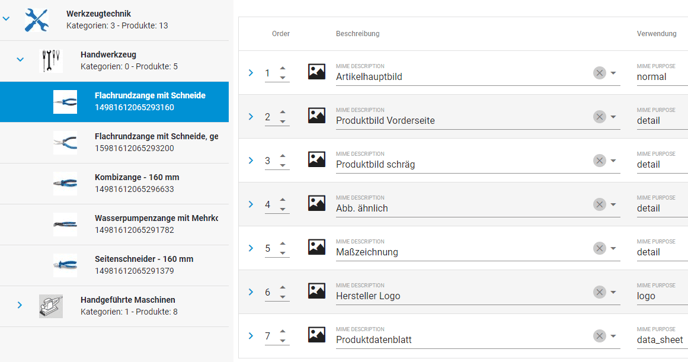Clear the Produktbild schräg description
The width and height of the screenshot is (688, 362).
[x=599, y=161]
